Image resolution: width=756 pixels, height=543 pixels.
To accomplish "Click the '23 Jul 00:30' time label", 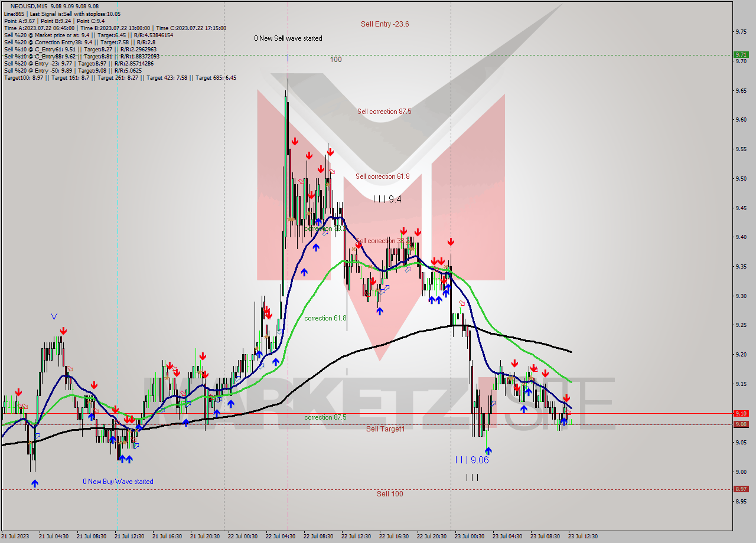I will (470, 537).
